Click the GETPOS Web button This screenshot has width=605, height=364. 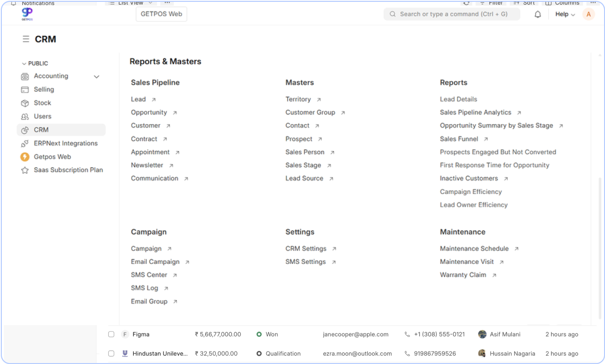[x=161, y=14]
